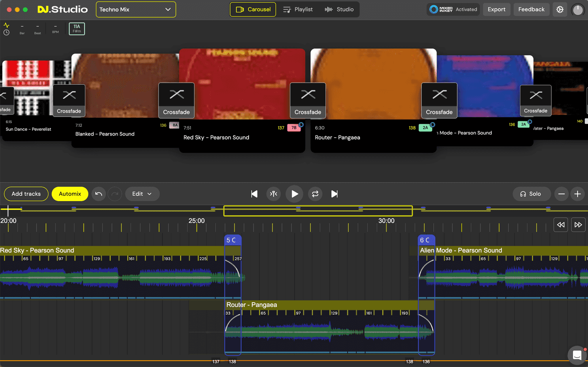Click the Automix button

point(70,194)
